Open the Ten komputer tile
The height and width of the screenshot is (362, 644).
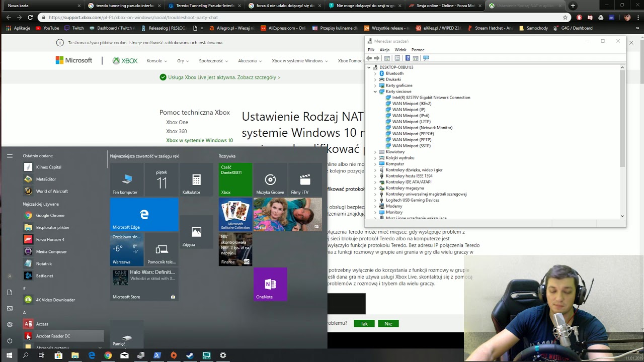point(127,179)
